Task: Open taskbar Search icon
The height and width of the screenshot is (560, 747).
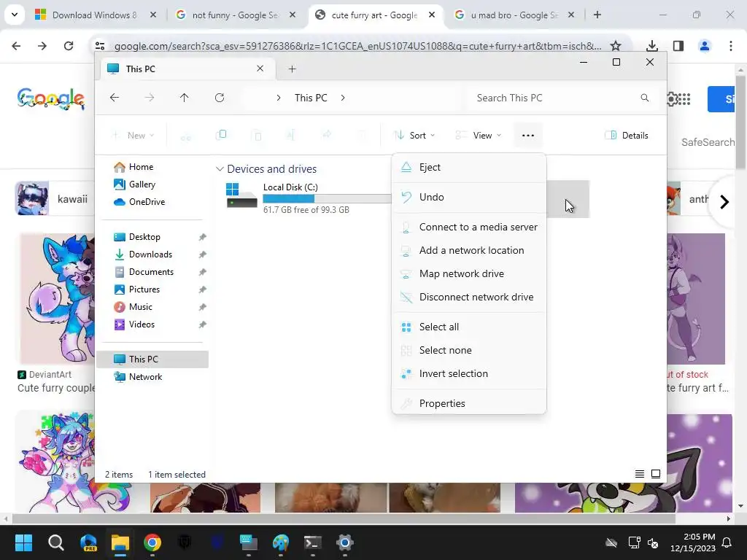Action: (55, 542)
